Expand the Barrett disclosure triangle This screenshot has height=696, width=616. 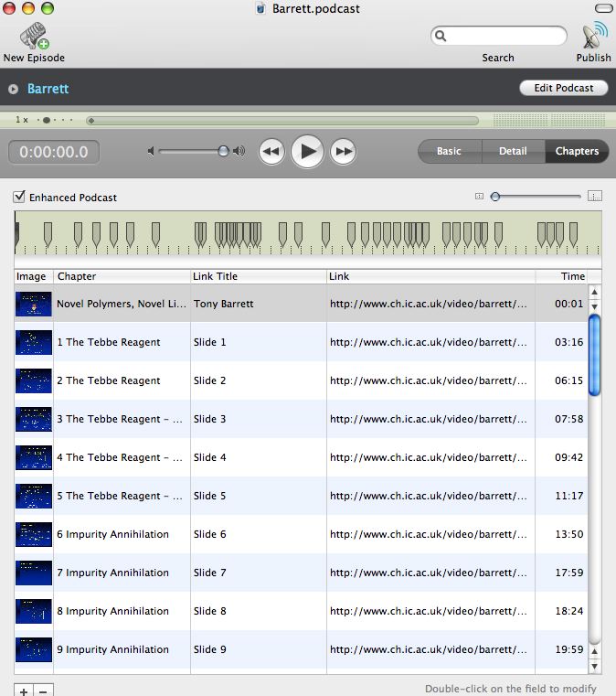coord(14,89)
